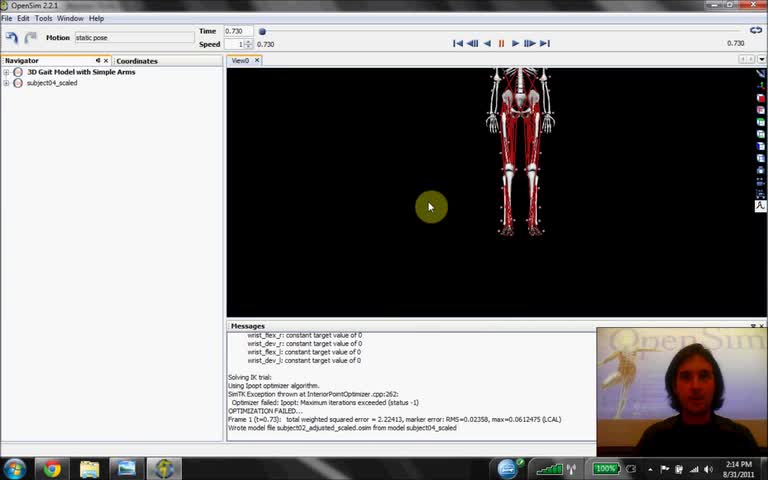Select the red cube view icon
Screen dimensions: 768x480
760,98
